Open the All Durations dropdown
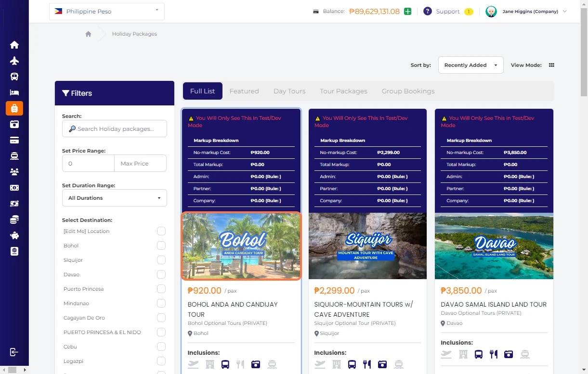Viewport: 588px width, 374px height. click(x=114, y=198)
